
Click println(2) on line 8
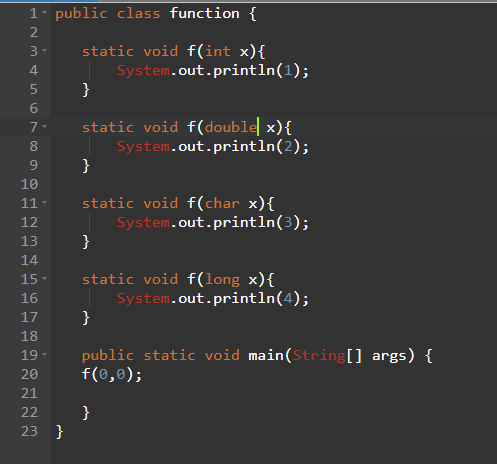[x=257, y=147]
